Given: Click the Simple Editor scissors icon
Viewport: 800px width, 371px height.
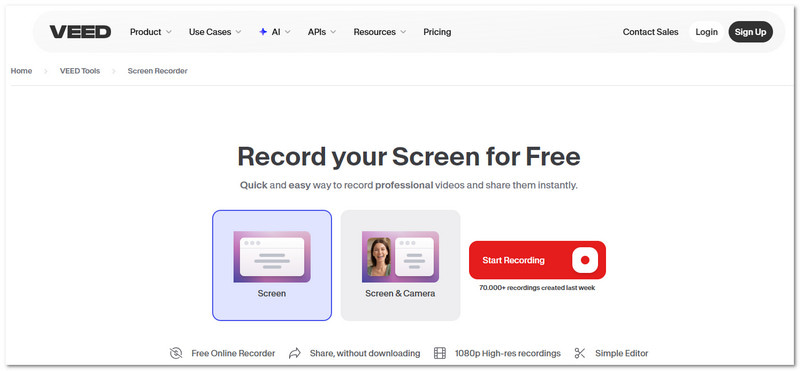Looking at the screenshot, I should point(580,353).
